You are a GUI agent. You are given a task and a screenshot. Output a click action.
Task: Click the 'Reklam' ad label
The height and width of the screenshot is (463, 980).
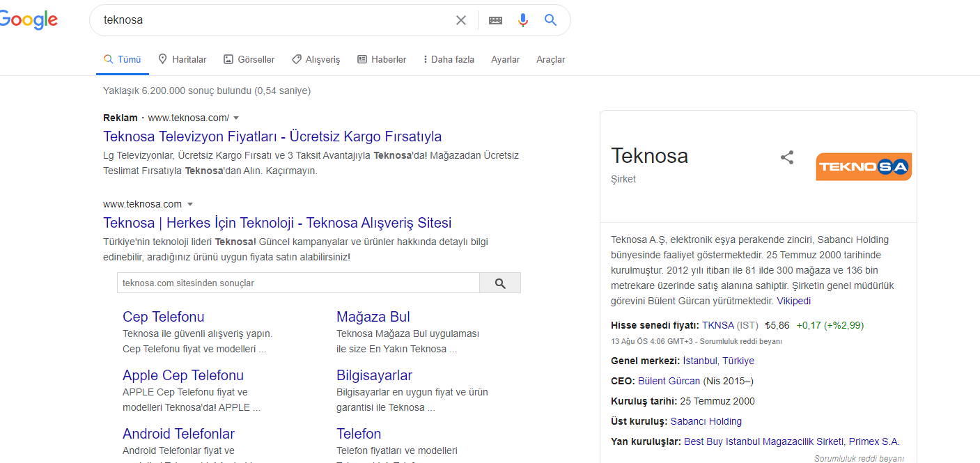click(x=120, y=118)
